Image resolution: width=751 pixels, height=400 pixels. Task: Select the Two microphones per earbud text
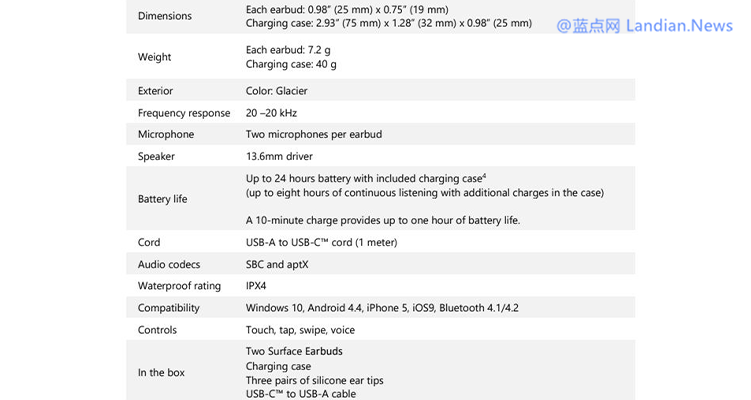[314, 134]
